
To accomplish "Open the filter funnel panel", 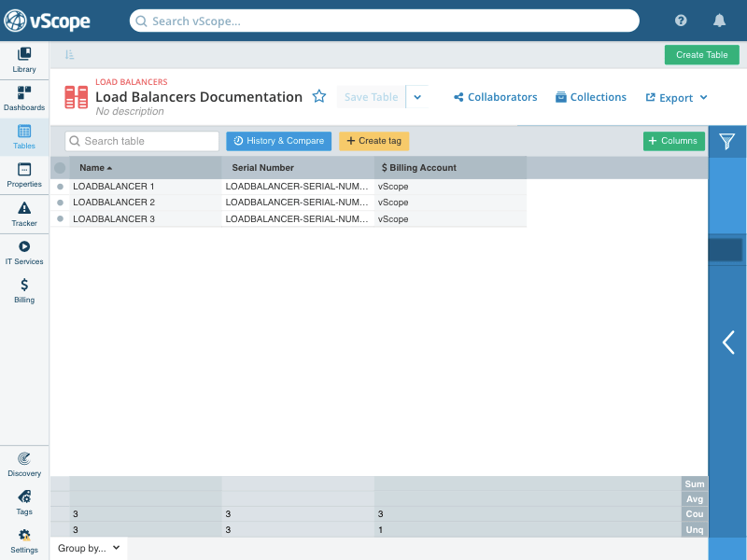I will coord(727,141).
